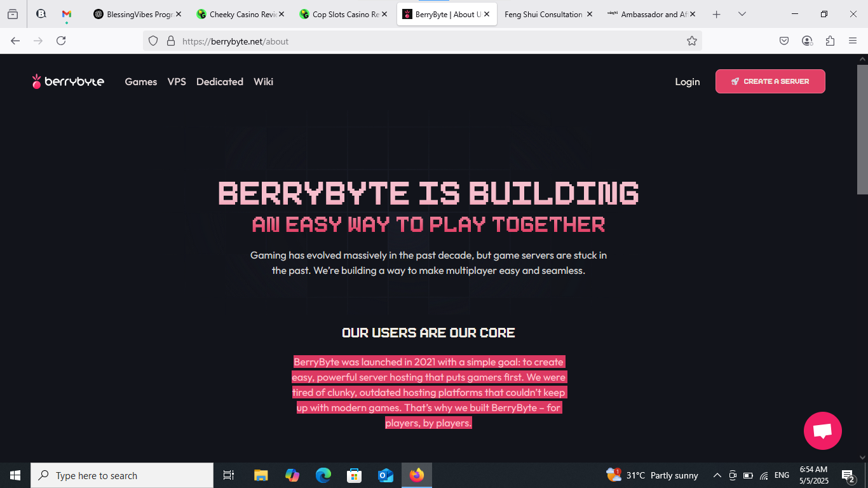The image size is (868, 488).
Task: Close the BerryByte About tab
Action: [x=487, y=14]
